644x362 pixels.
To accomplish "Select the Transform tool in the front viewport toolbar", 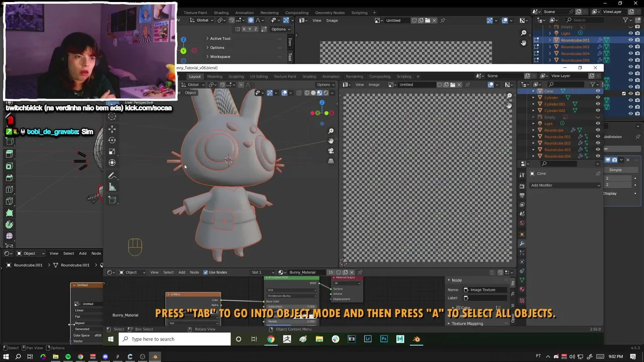I will tap(112, 162).
